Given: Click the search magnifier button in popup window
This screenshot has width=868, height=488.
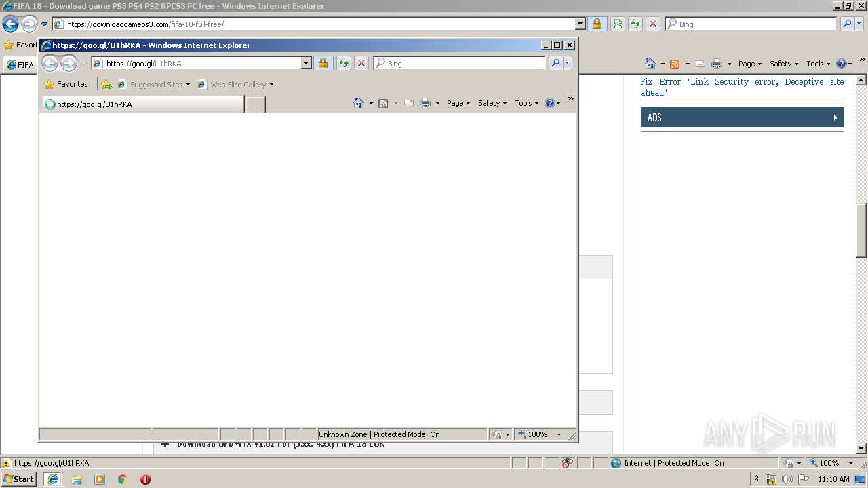Looking at the screenshot, I should [x=555, y=63].
